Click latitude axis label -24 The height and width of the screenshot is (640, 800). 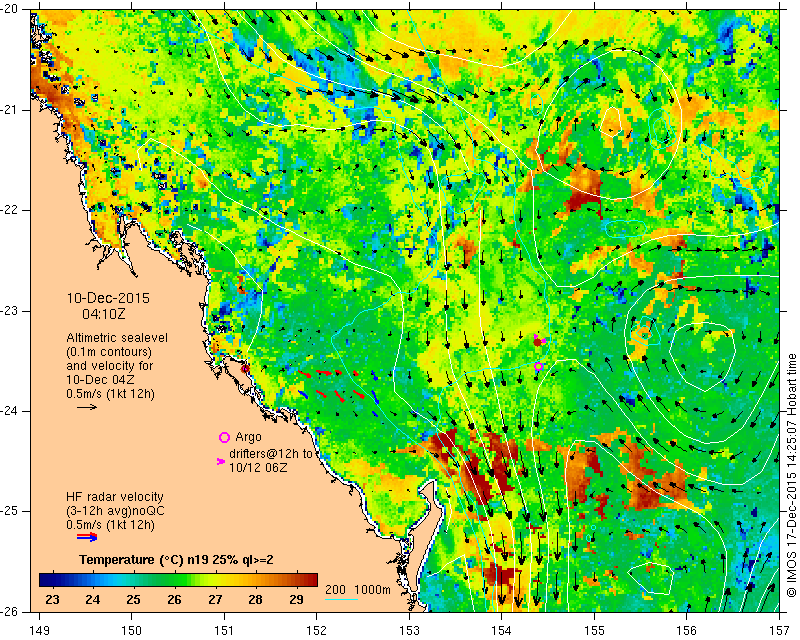coord(10,411)
